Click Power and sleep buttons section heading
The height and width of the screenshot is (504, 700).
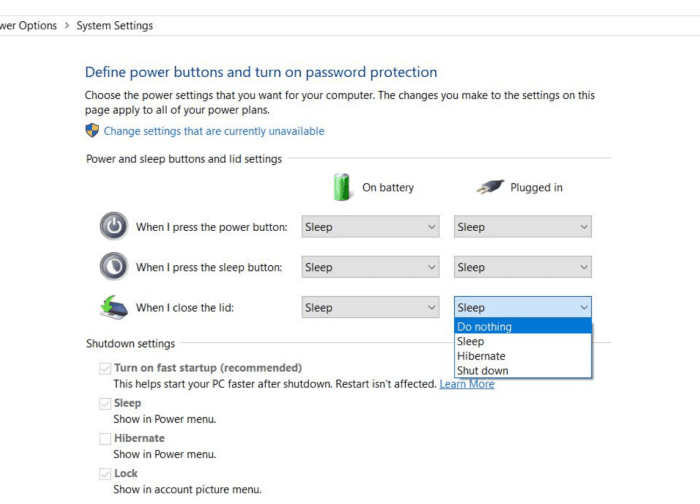coord(184,159)
